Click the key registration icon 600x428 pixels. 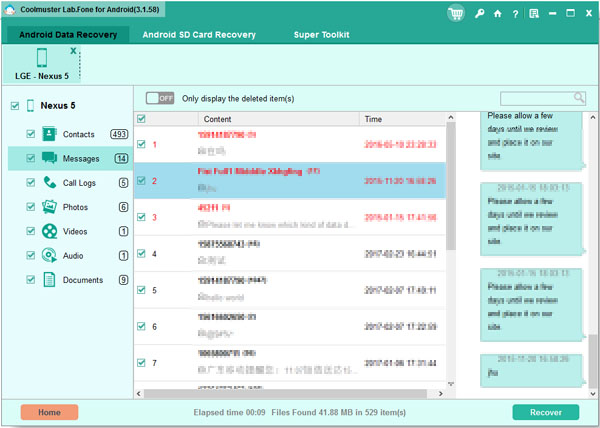click(479, 14)
